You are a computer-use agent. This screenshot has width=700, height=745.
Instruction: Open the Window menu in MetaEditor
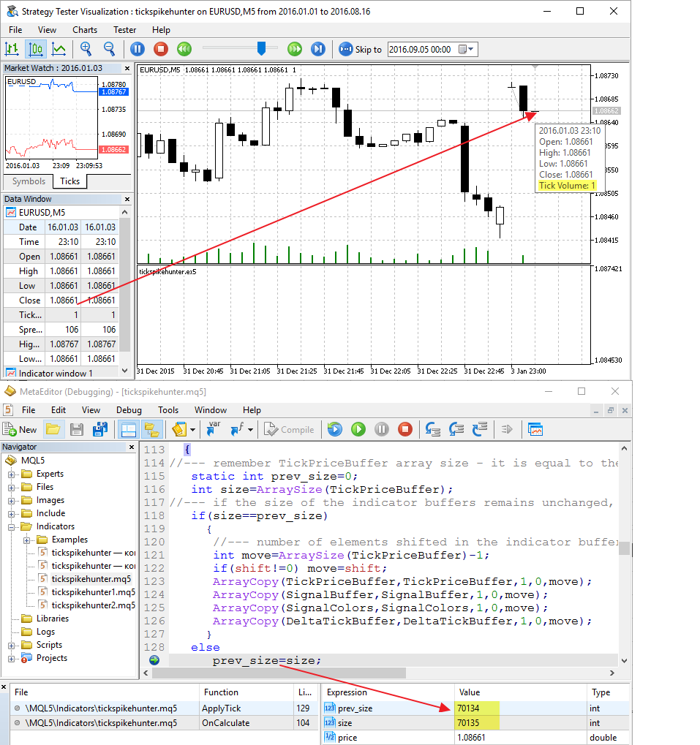pyautogui.click(x=210, y=410)
